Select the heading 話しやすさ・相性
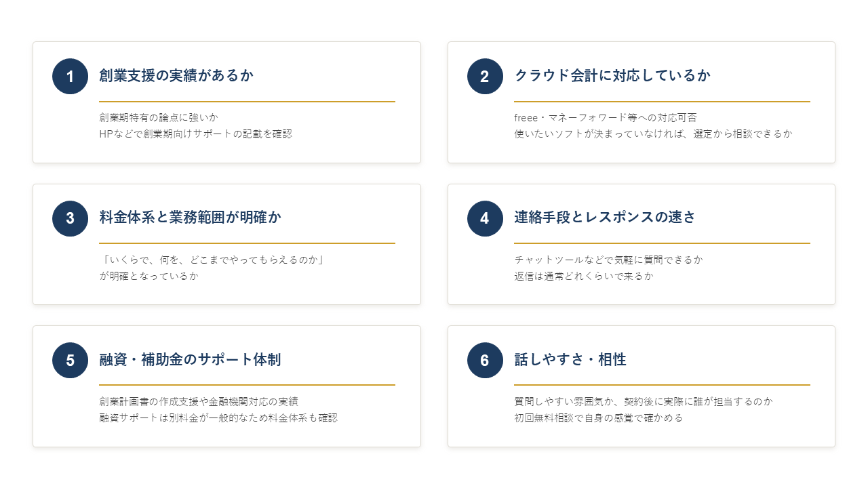 [x=570, y=359]
